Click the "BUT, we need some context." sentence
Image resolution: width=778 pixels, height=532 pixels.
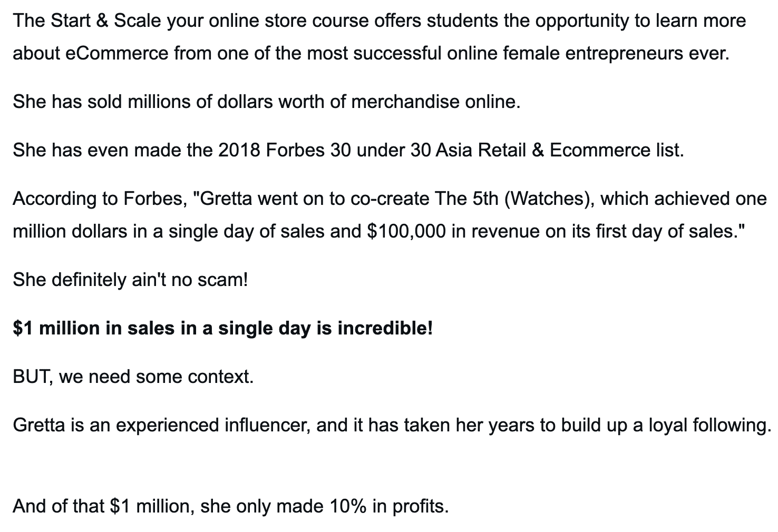[133, 377]
